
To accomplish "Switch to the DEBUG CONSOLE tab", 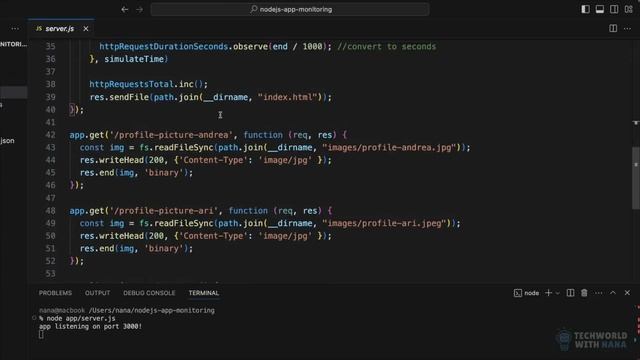I will click(x=149, y=293).
